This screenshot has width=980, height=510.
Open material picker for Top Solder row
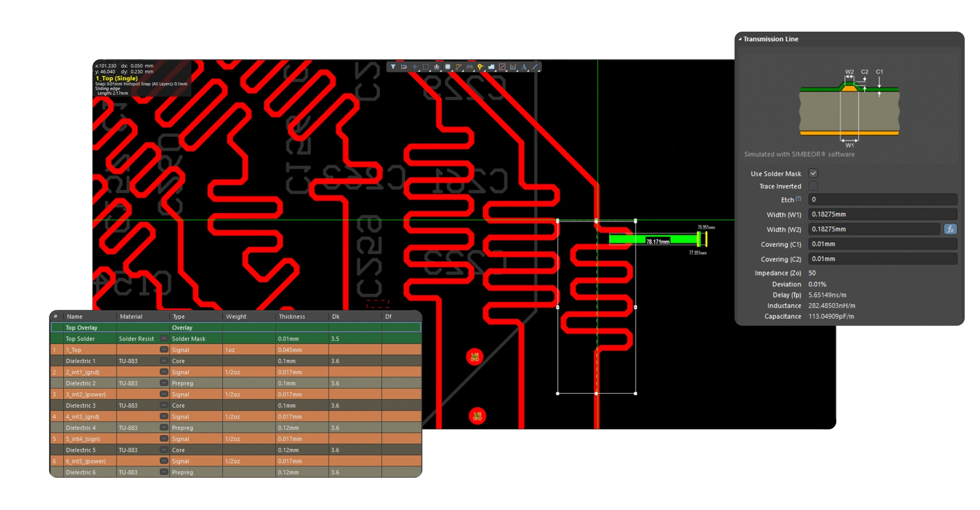click(x=164, y=339)
